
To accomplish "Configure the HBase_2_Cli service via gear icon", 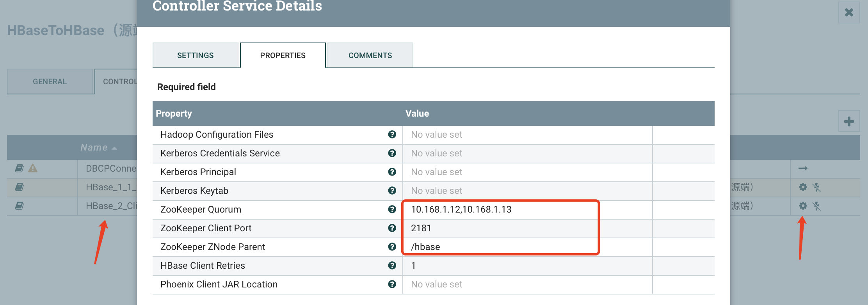I will (803, 206).
